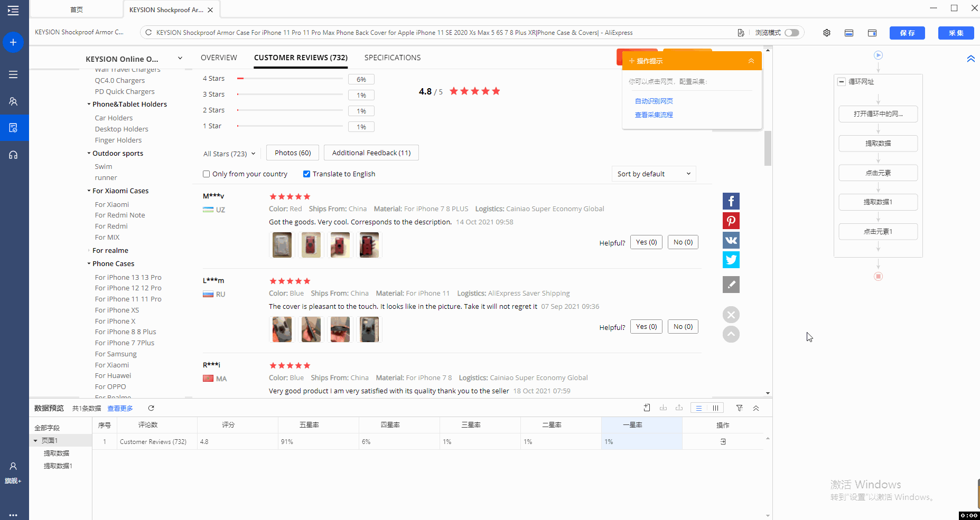Screen dimensions: 980x520
Task: Switch data preview to horizontal row layout
Action: click(699, 408)
